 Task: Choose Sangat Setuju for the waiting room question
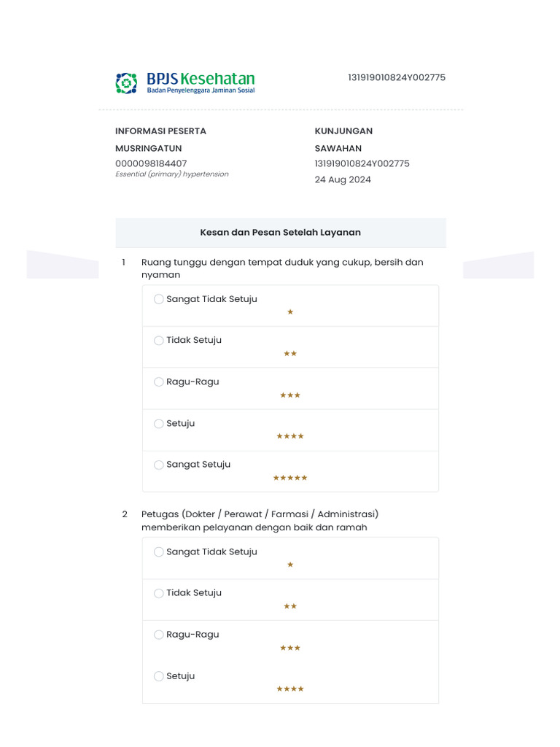[159, 465]
